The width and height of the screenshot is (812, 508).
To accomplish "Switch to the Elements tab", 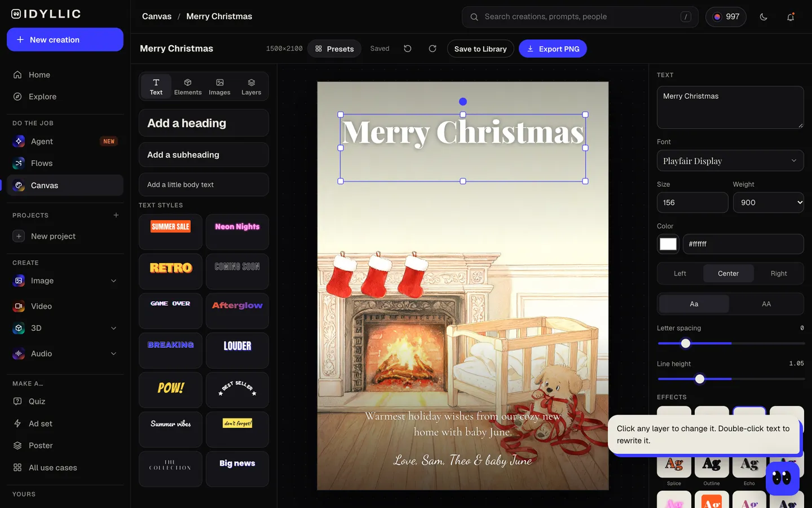I will point(188,86).
